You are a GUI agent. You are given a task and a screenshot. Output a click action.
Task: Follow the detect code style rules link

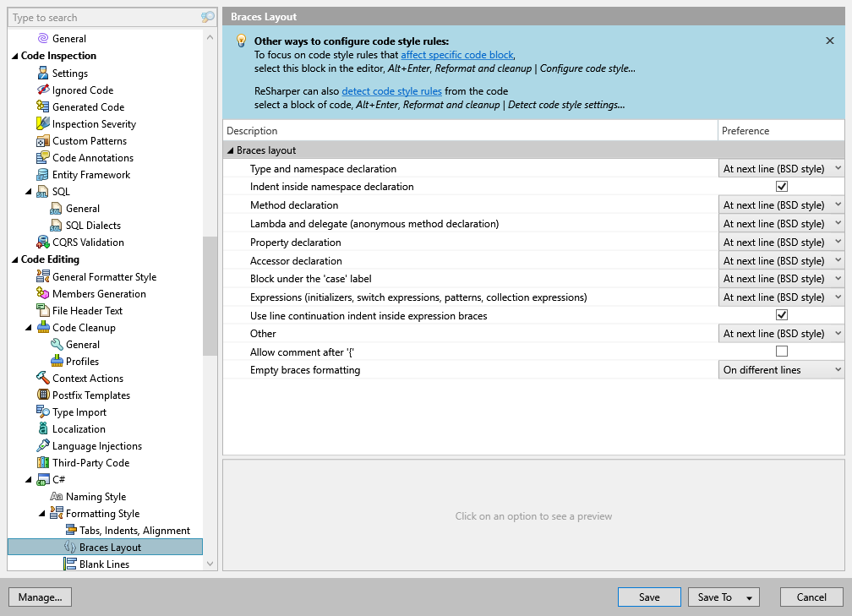[x=391, y=91]
